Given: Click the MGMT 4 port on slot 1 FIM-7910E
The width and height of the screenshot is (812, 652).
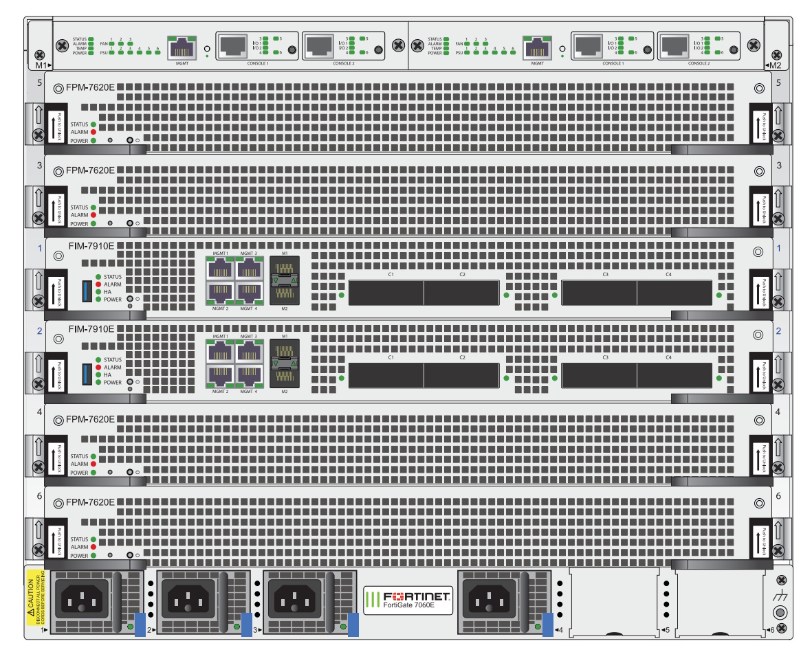Looking at the screenshot, I should [249, 293].
